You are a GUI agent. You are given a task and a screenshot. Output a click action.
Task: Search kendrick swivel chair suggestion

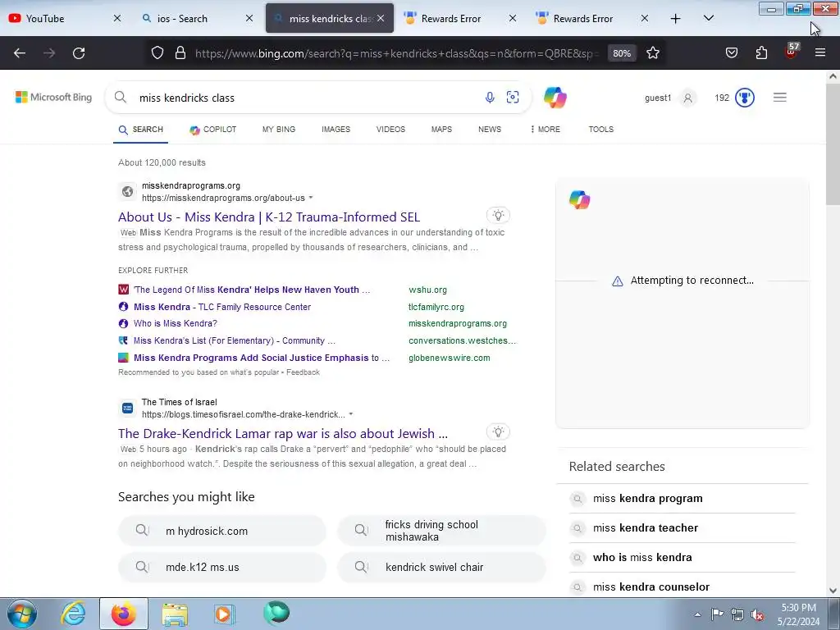[441, 568]
